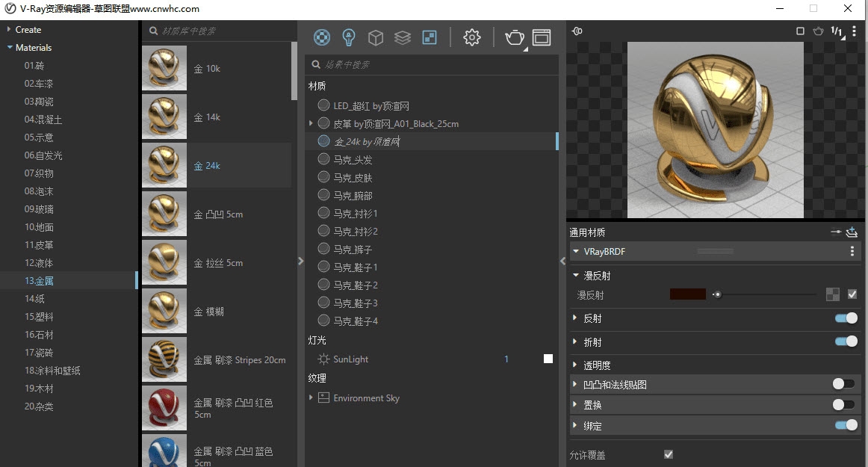
Task: Select the 11.皮革 material category
Action: tap(39, 245)
